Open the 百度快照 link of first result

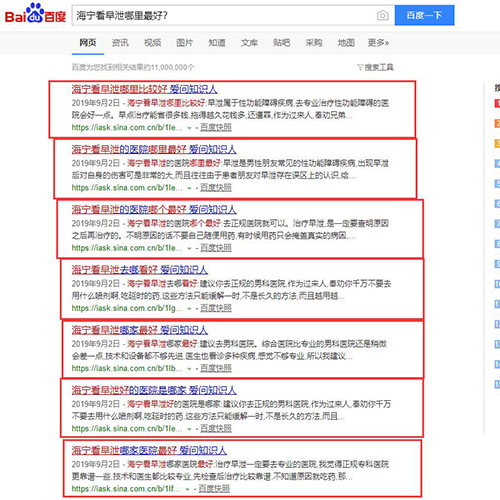tap(216, 127)
